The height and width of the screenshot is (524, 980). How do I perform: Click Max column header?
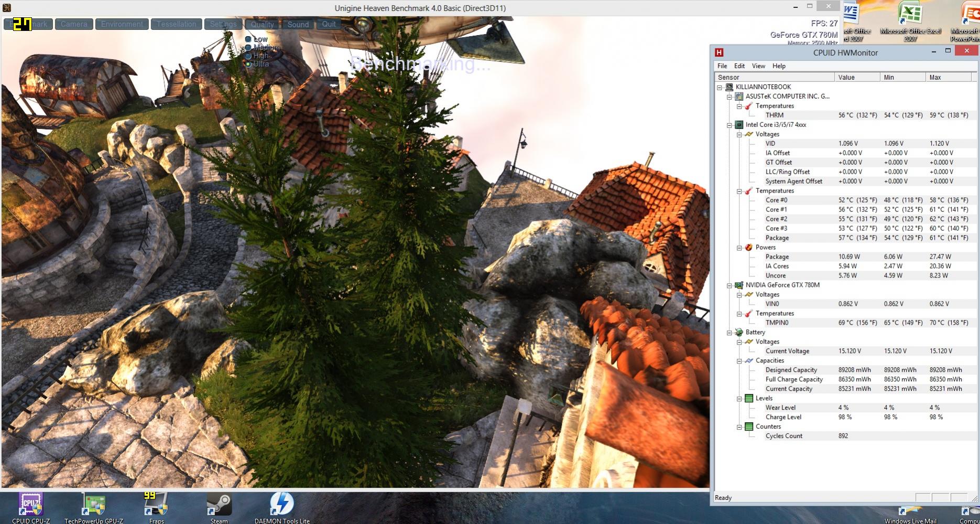(x=949, y=77)
